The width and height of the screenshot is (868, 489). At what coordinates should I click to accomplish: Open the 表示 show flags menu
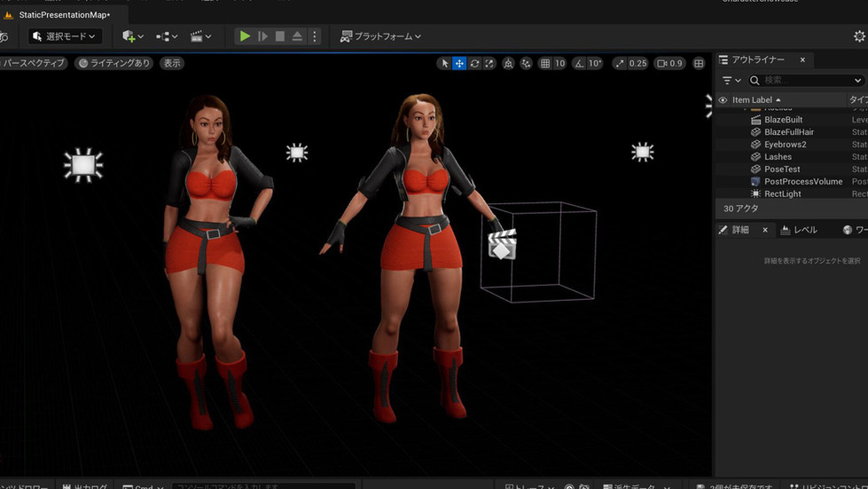(x=172, y=63)
